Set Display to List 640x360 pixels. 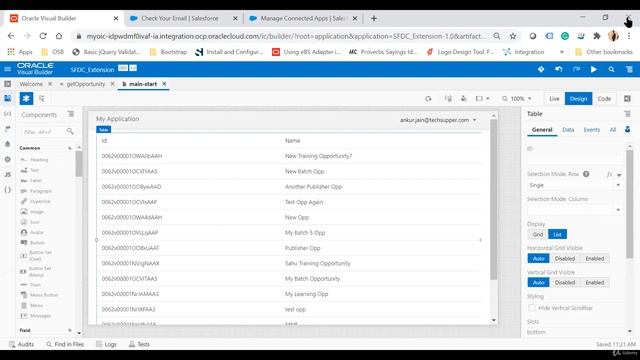(558, 234)
